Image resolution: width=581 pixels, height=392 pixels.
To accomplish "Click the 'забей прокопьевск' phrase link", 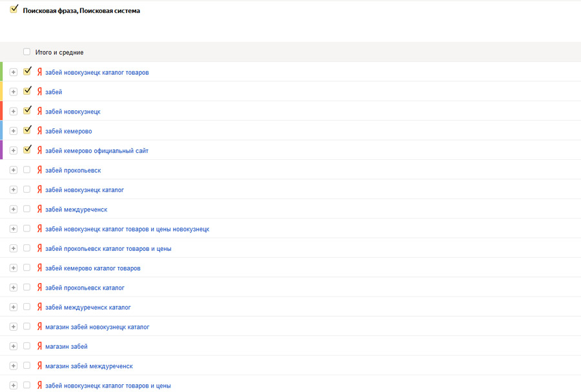I will 73,171.
